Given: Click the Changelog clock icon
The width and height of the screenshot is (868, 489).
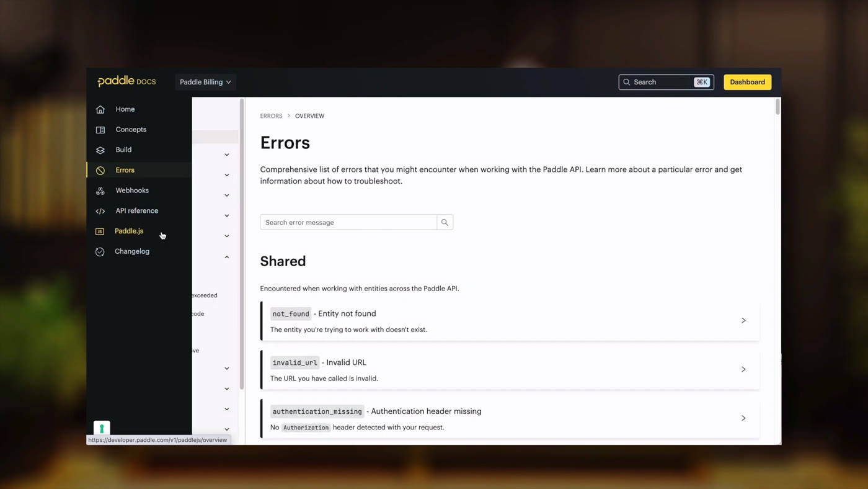Looking at the screenshot, I should coord(100,251).
